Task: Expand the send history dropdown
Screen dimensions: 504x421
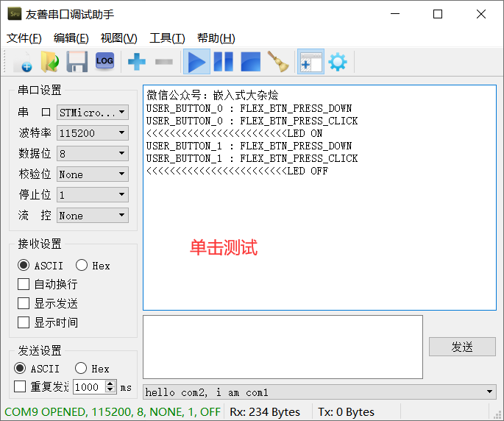Action: coord(489,392)
